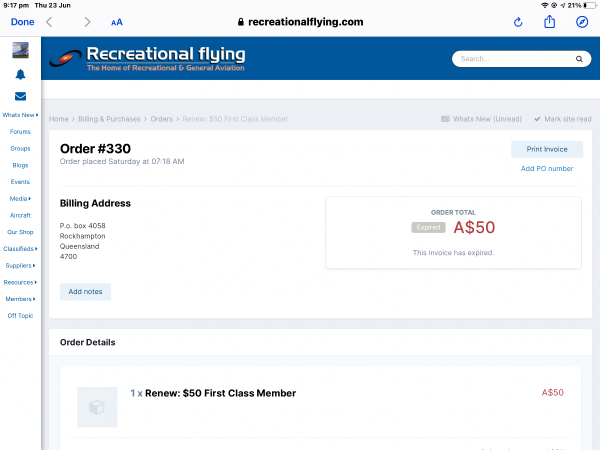Expand the Whats New sidebar menu
Screen dimensions: 600x450
(20, 115)
